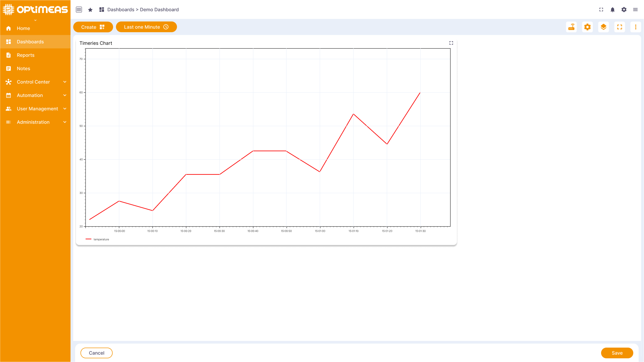
Task: Open Dashboards in sidebar
Action: pos(35,42)
